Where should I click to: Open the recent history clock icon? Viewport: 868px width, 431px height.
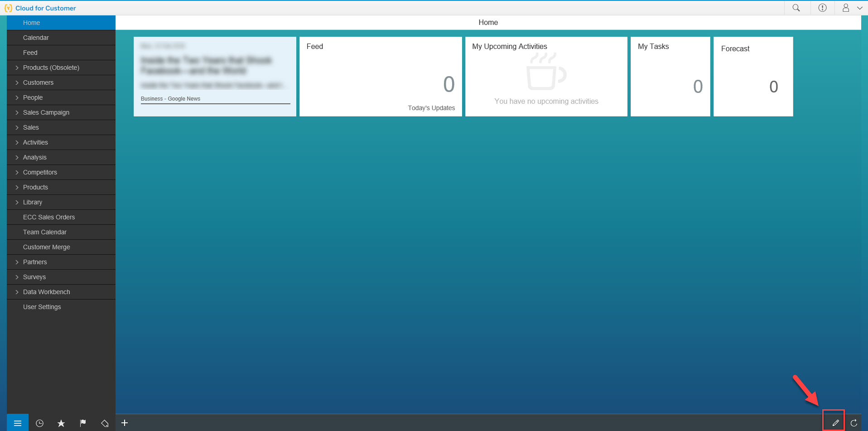pos(39,423)
